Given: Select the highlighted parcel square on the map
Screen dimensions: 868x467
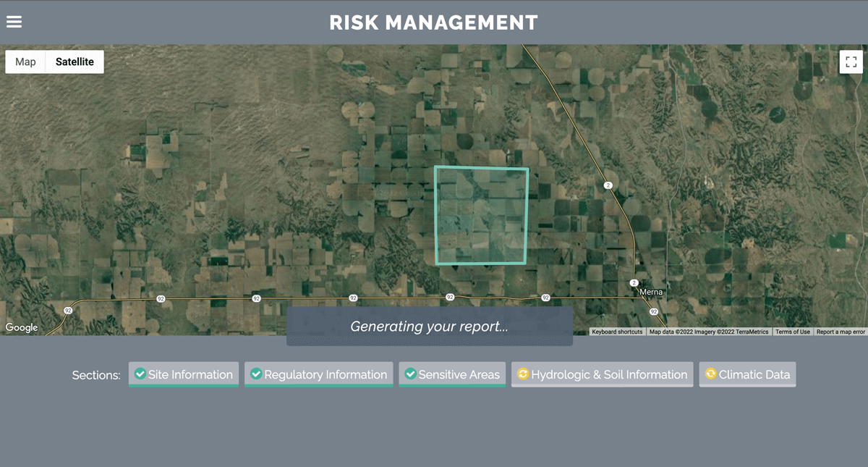Looking at the screenshot, I should click(x=481, y=215).
